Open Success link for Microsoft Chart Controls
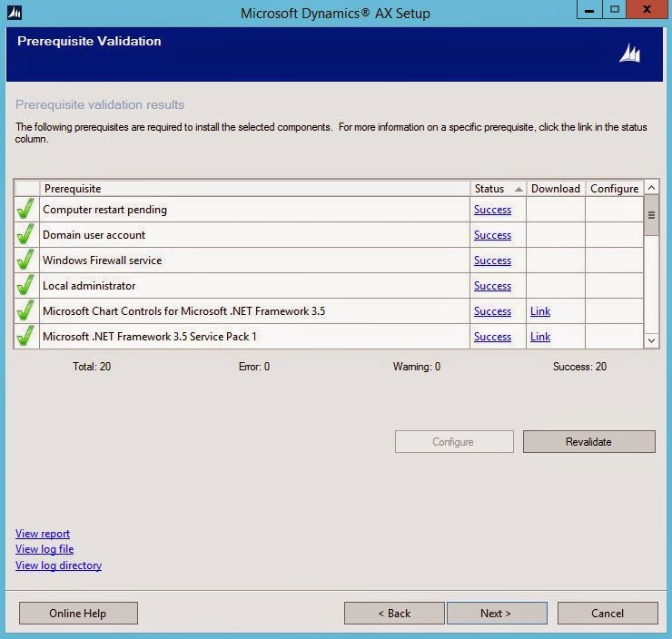This screenshot has height=639, width=672. [x=492, y=311]
